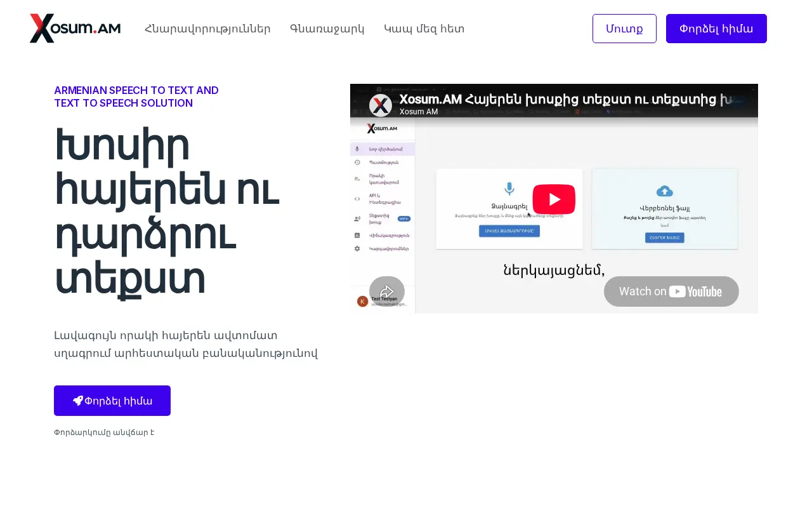812x508 pixels.
Task: Click the ARMENIAN SPEECH TO TEXT heading text
Action: point(136,97)
